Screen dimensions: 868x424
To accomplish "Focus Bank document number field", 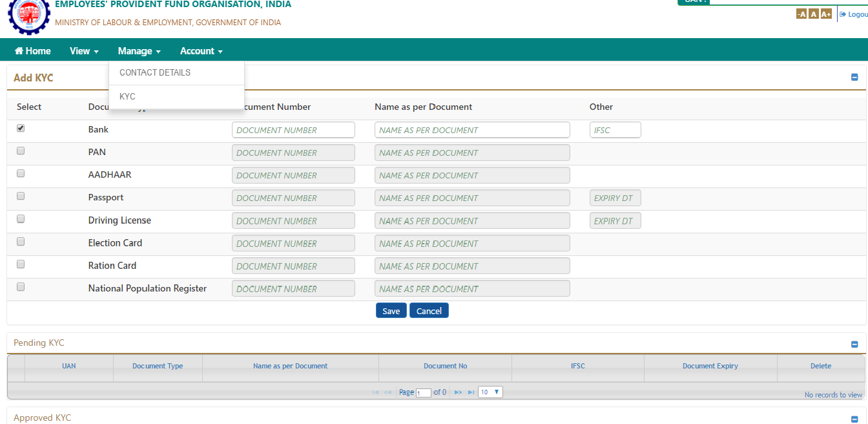I will tap(293, 130).
